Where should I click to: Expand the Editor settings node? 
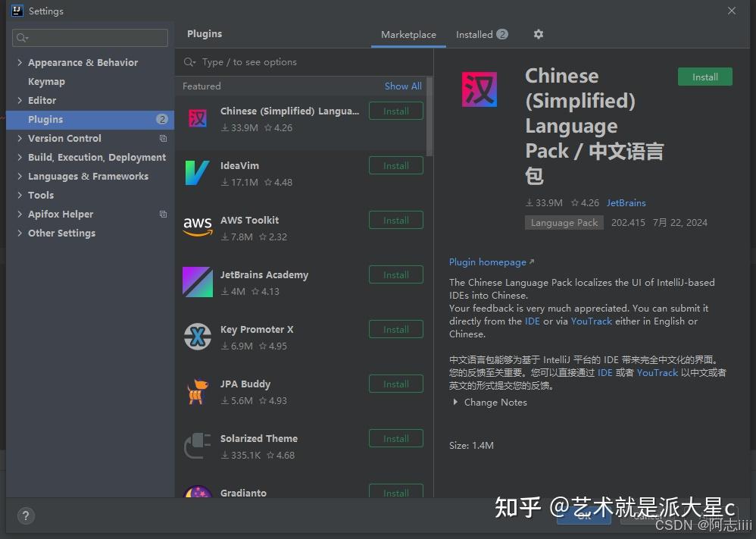(x=20, y=100)
